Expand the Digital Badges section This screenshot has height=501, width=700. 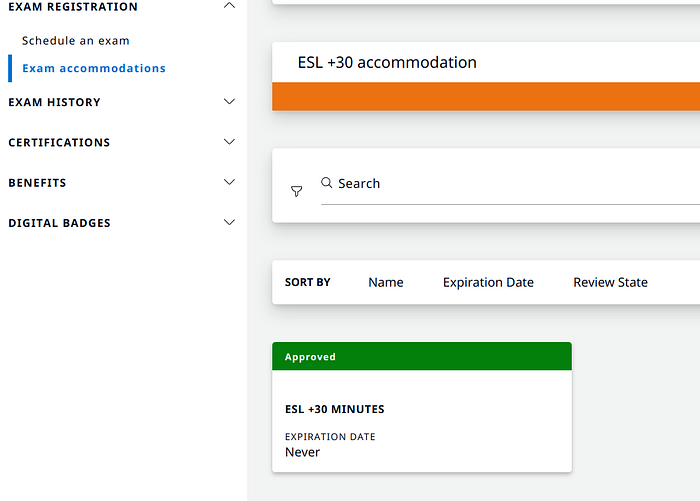tap(229, 223)
